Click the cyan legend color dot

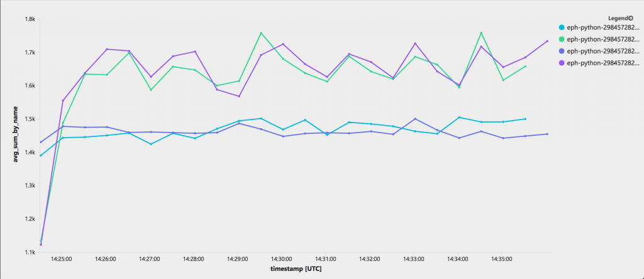pyautogui.click(x=562, y=27)
